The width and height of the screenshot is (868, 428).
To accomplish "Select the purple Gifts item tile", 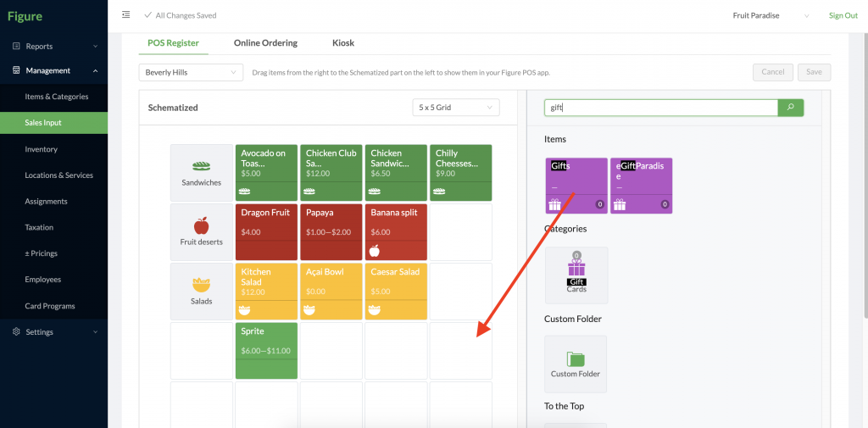I will [576, 186].
